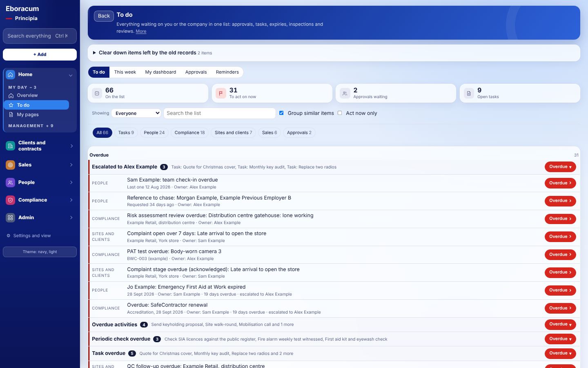Click the On the list stat icon
The width and height of the screenshot is (588, 368).
click(97, 93)
